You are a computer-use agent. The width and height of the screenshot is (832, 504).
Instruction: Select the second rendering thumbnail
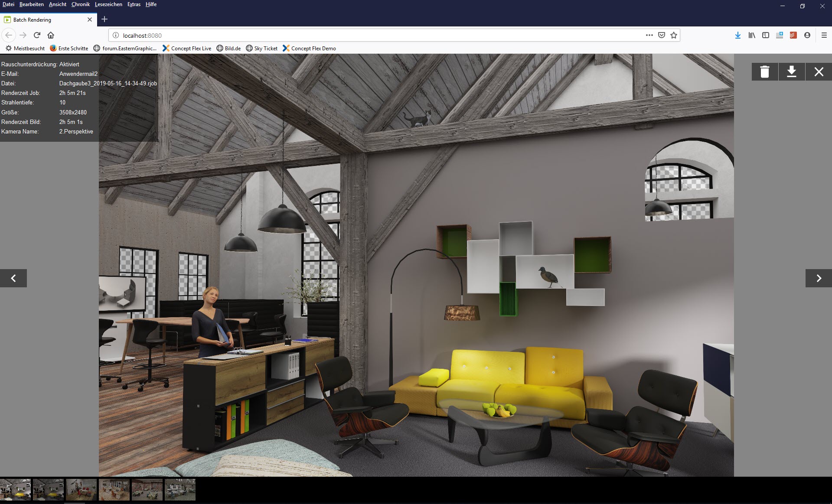(49, 490)
